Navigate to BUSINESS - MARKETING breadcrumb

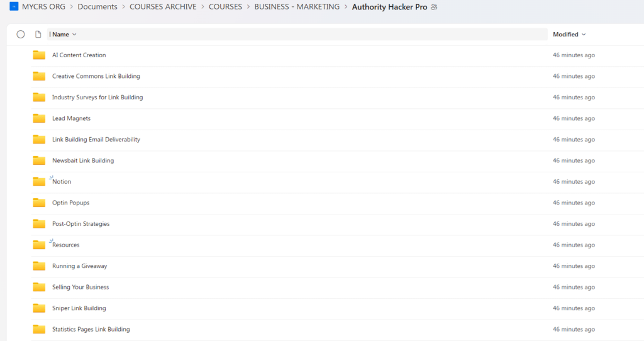[297, 7]
